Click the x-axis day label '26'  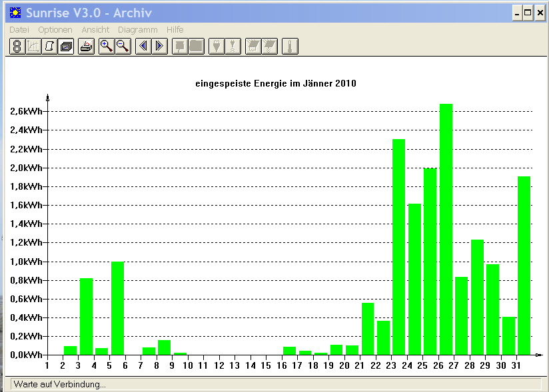point(438,365)
